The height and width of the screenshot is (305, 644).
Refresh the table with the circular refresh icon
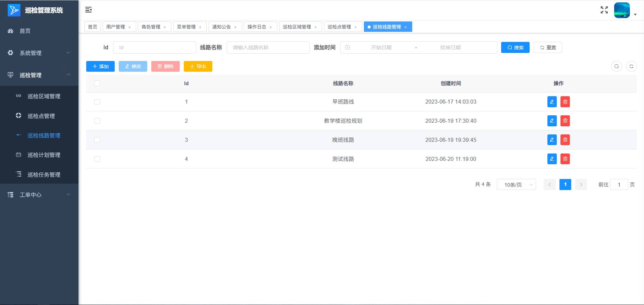coord(631,66)
